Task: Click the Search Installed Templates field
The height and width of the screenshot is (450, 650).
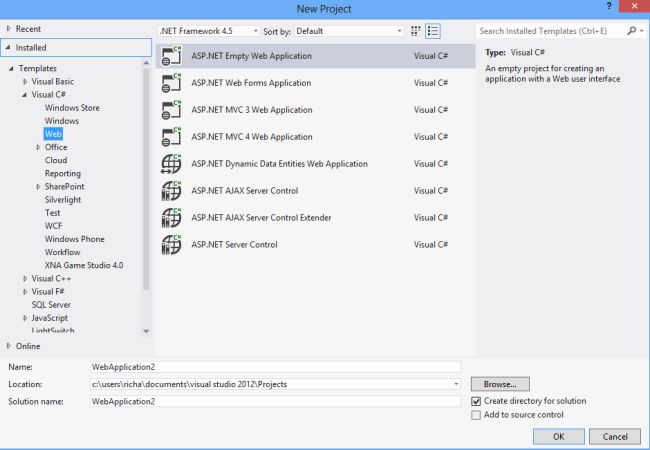Action: click(551, 31)
